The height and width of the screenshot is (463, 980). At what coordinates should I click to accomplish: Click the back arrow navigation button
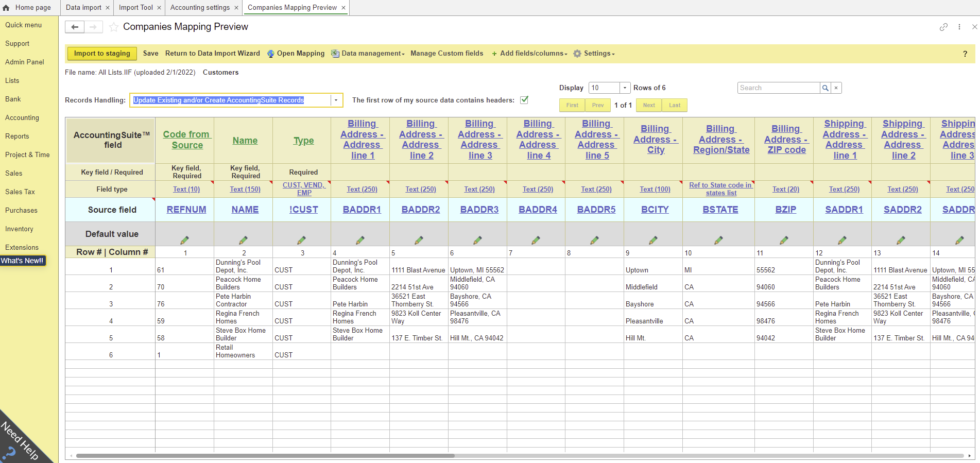tap(75, 27)
